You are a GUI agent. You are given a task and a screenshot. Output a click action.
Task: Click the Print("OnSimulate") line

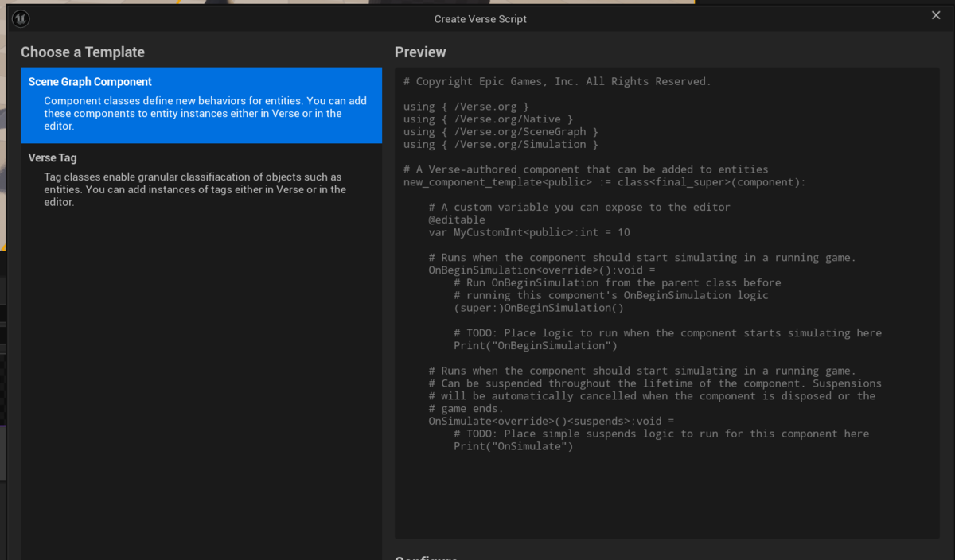pyautogui.click(x=513, y=447)
